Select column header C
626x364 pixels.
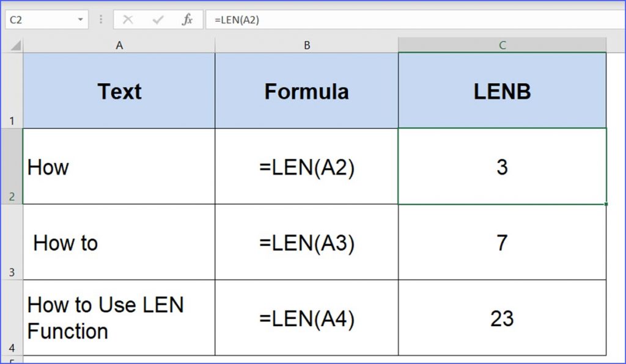[501, 44]
